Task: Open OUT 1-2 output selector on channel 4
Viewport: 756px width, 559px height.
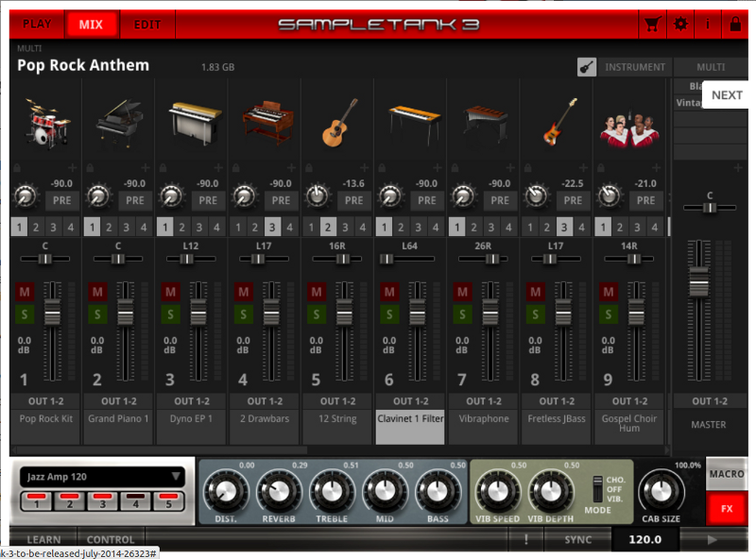Action: 265,401
